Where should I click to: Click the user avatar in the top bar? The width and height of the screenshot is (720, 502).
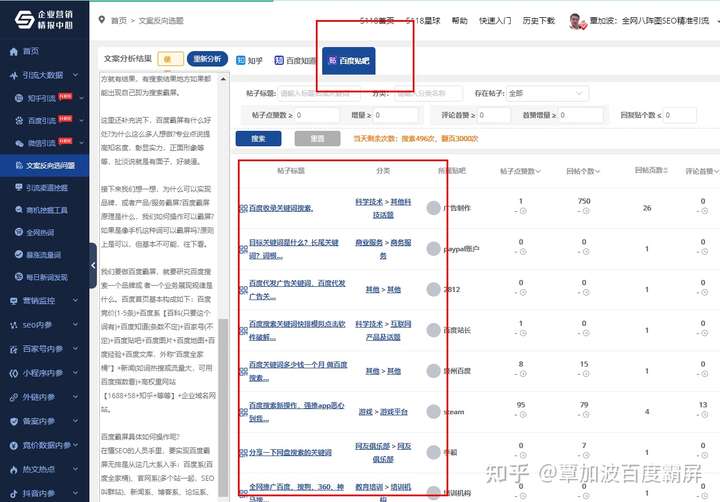click(x=577, y=21)
